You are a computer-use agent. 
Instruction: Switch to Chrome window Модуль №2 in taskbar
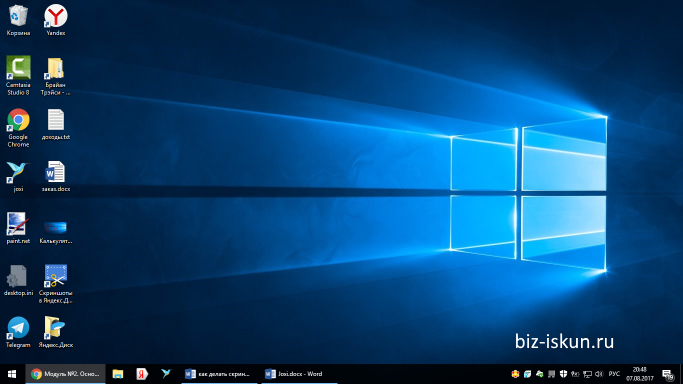tap(65, 374)
